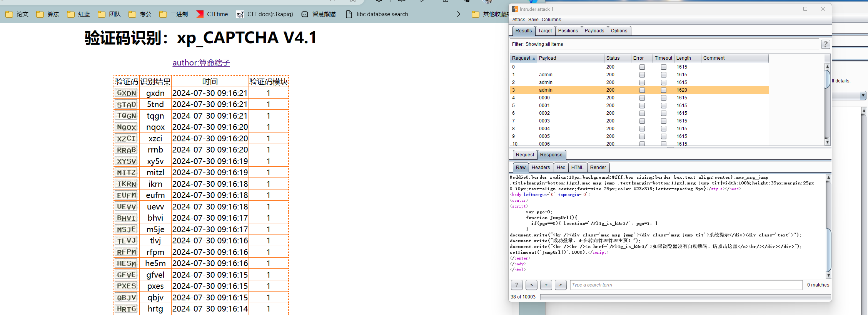Screen dimensions: 868x315
Task: Show the Raw response view
Action: [521, 168]
